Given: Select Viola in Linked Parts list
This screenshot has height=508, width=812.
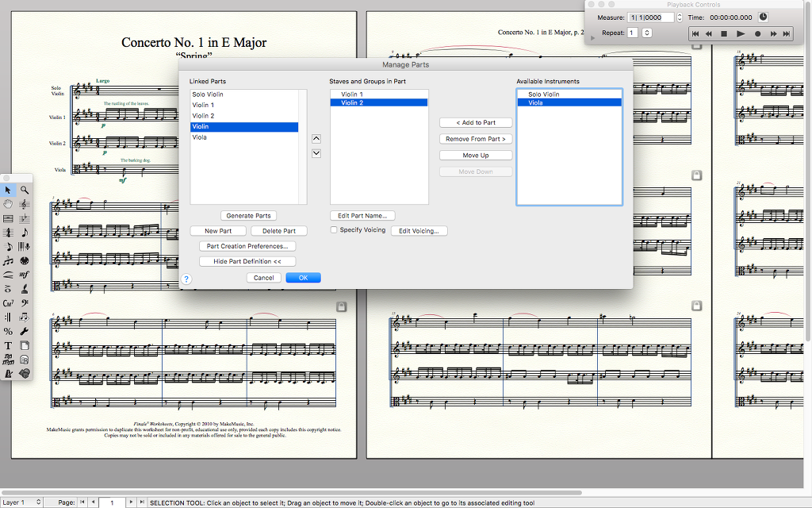Looking at the screenshot, I should 244,137.
